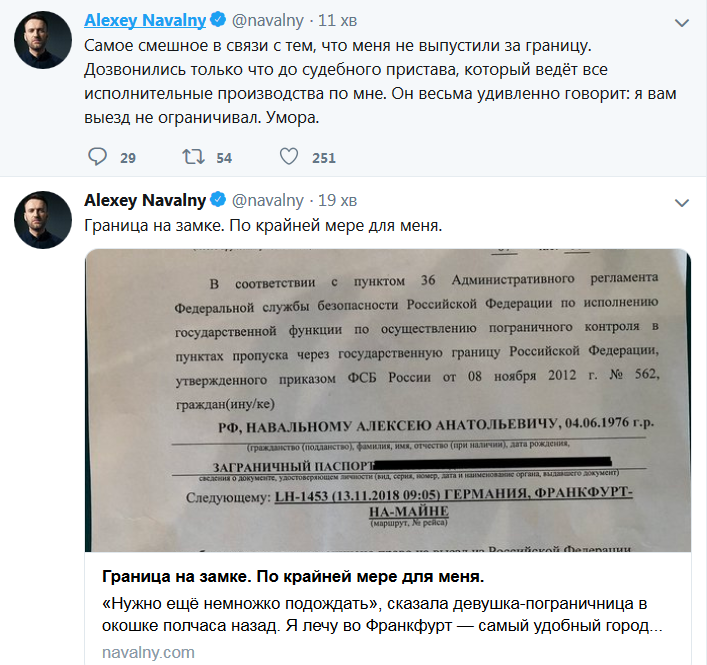The width and height of the screenshot is (707, 665).
Task: Open the FSB document photo in the link card
Action: (387, 400)
